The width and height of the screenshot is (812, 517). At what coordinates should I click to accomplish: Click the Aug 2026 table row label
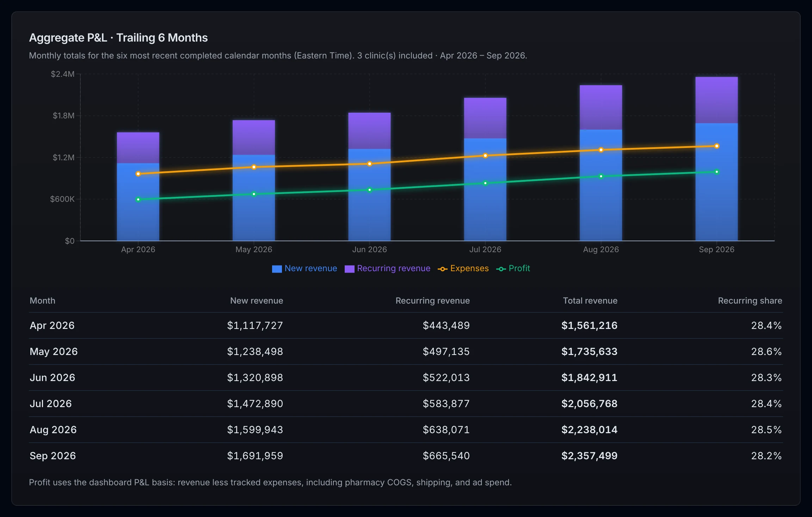click(x=53, y=430)
